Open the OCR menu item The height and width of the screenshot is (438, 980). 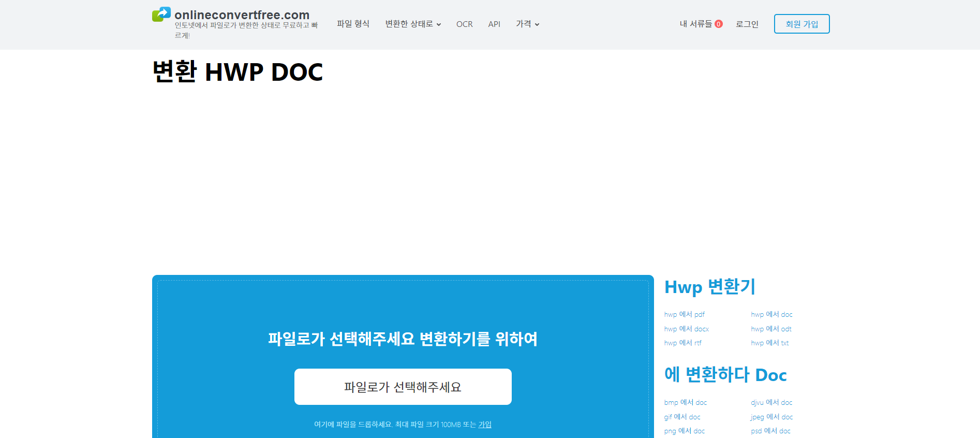464,24
